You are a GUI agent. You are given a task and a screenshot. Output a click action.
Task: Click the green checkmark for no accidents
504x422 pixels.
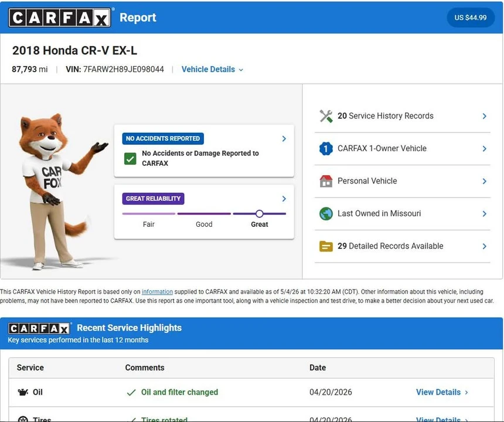(x=130, y=158)
